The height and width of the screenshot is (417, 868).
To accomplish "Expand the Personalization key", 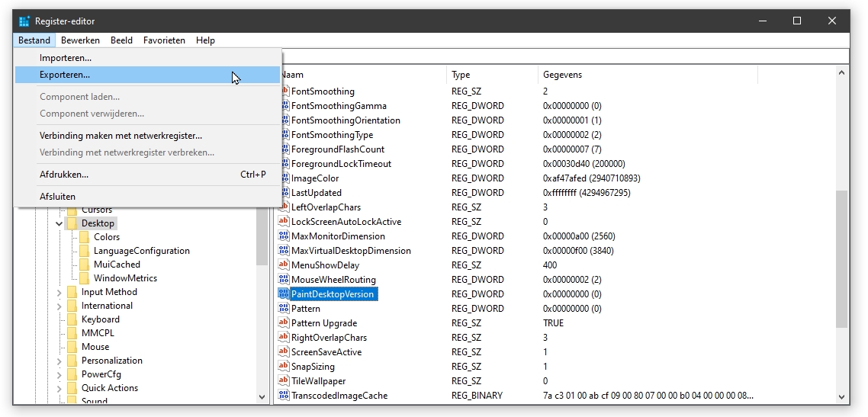I will 59,361.
